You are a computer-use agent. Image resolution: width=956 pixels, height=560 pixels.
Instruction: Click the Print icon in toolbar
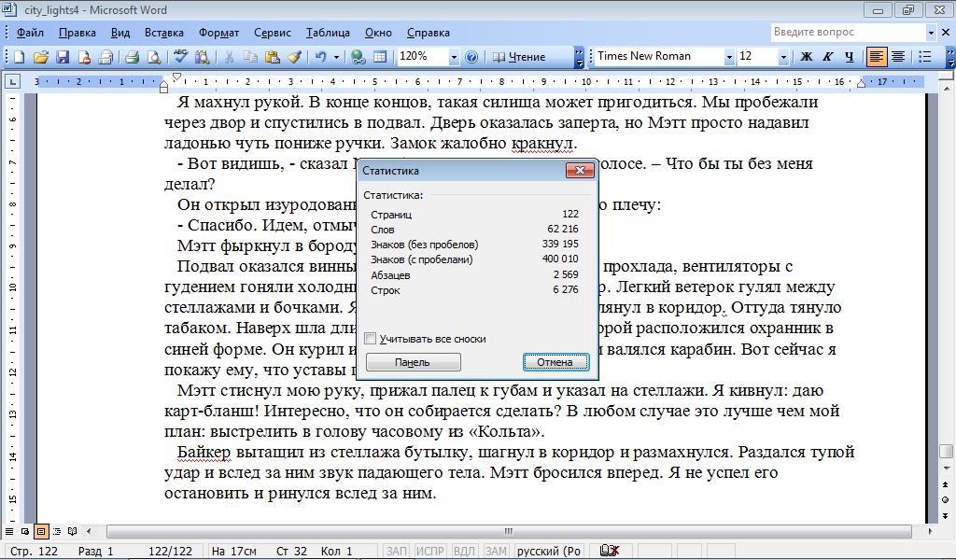tap(132, 57)
